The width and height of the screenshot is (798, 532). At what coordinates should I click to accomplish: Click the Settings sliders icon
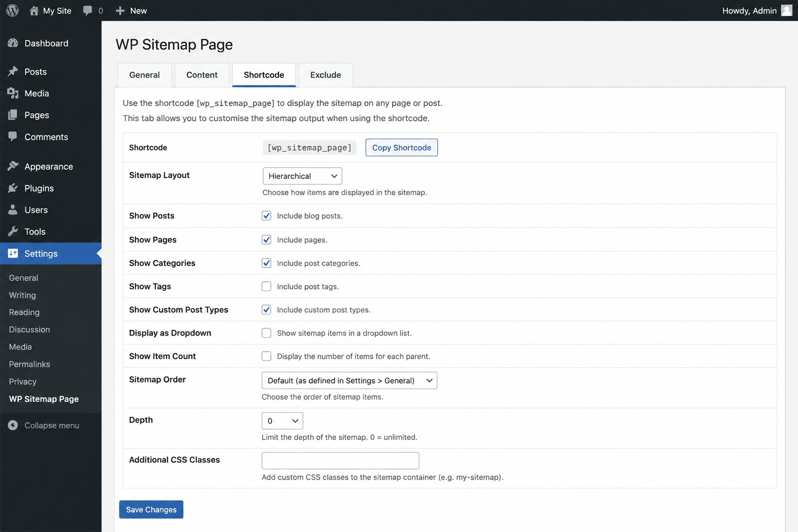click(x=13, y=254)
